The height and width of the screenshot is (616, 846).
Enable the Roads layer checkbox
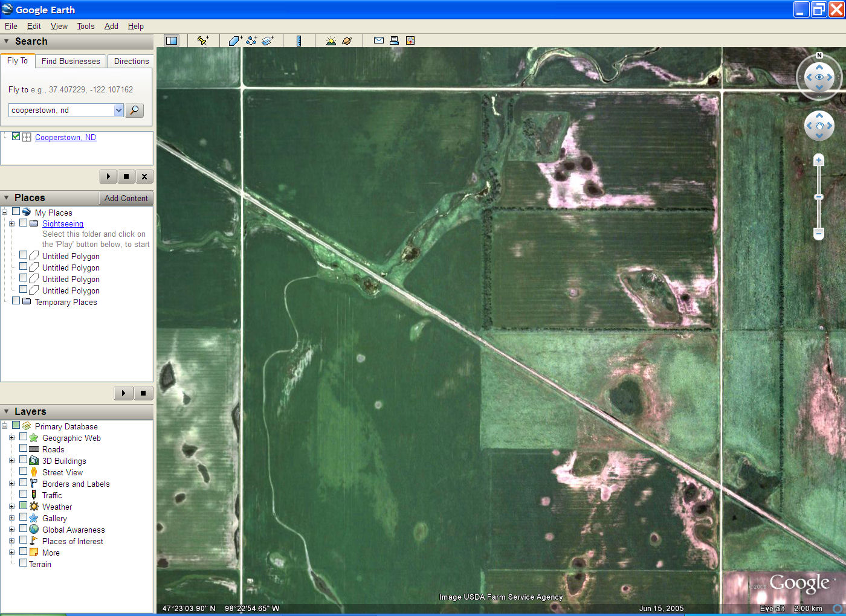23,448
